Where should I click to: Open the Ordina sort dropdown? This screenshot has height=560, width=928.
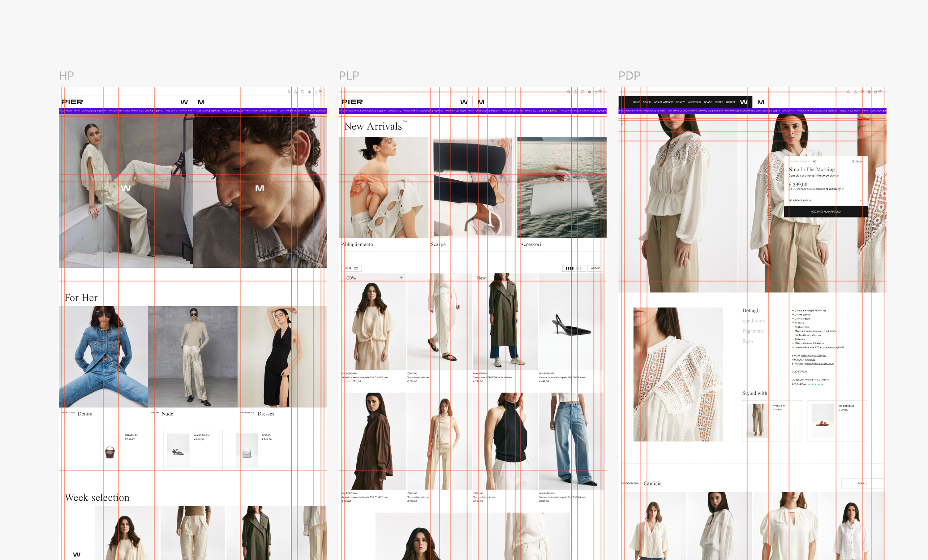[x=595, y=269]
